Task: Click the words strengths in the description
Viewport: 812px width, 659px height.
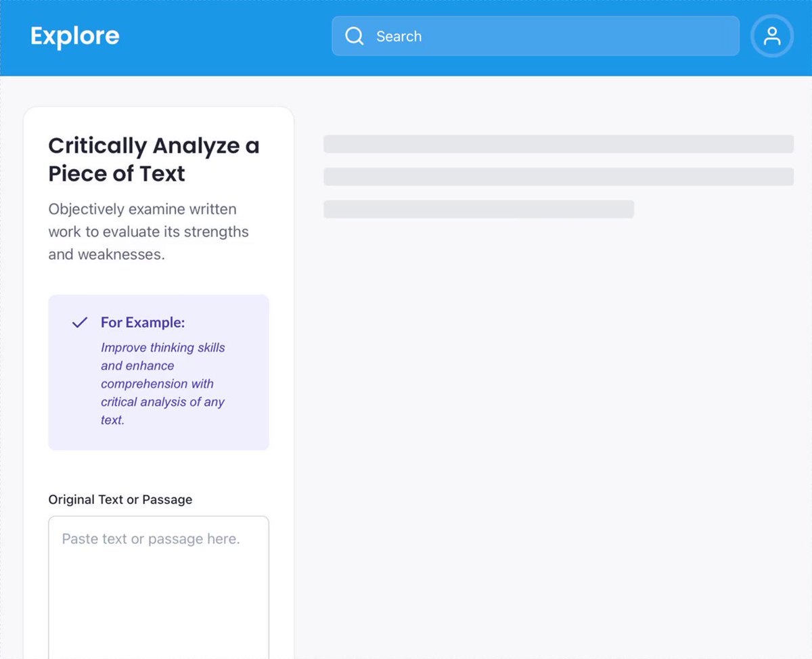Action: (216, 232)
